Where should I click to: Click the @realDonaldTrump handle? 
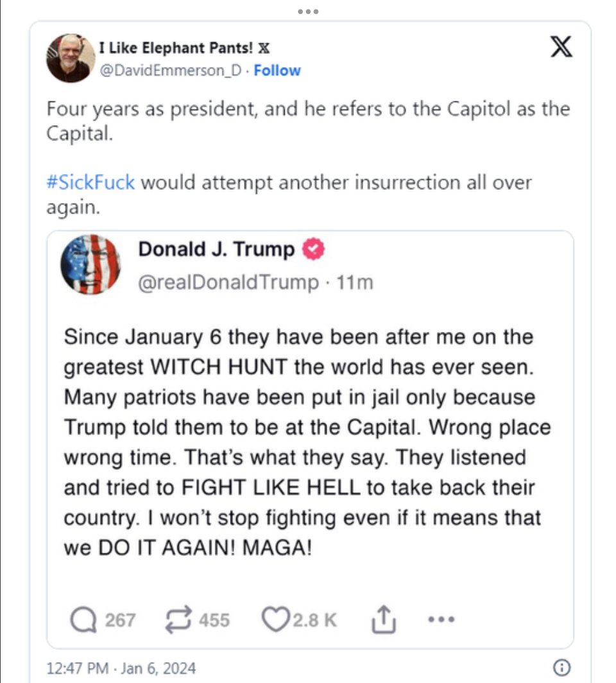[x=228, y=282]
